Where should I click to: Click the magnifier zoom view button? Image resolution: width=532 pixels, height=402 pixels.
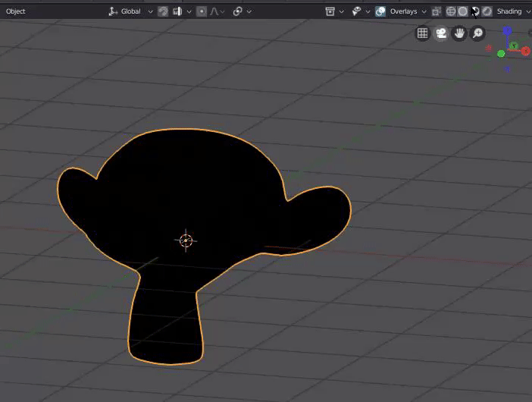pos(477,33)
